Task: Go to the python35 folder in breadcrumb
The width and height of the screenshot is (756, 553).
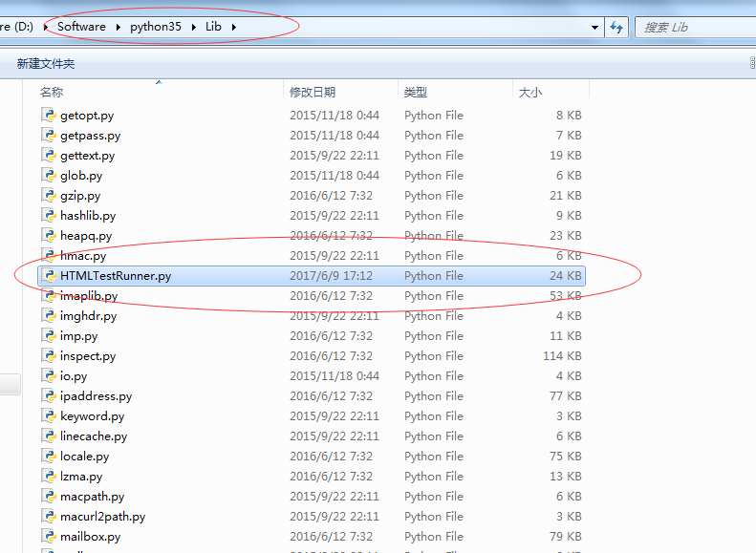Action: pyautogui.click(x=156, y=27)
